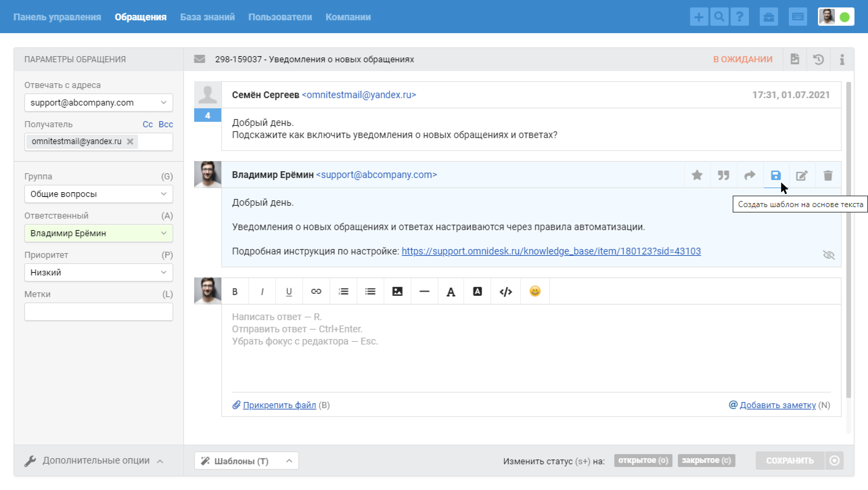Switch to the База знаний tab
This screenshot has width=868, height=490.
click(x=207, y=17)
